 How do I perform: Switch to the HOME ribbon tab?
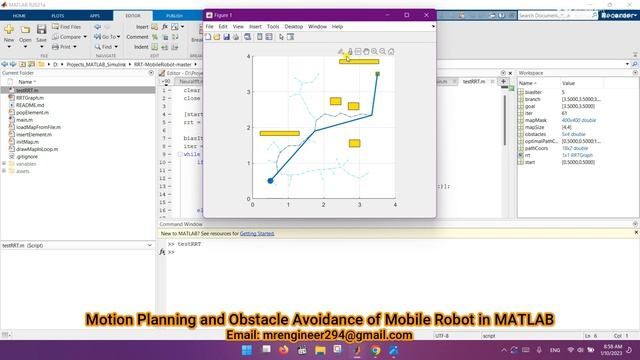19,16
